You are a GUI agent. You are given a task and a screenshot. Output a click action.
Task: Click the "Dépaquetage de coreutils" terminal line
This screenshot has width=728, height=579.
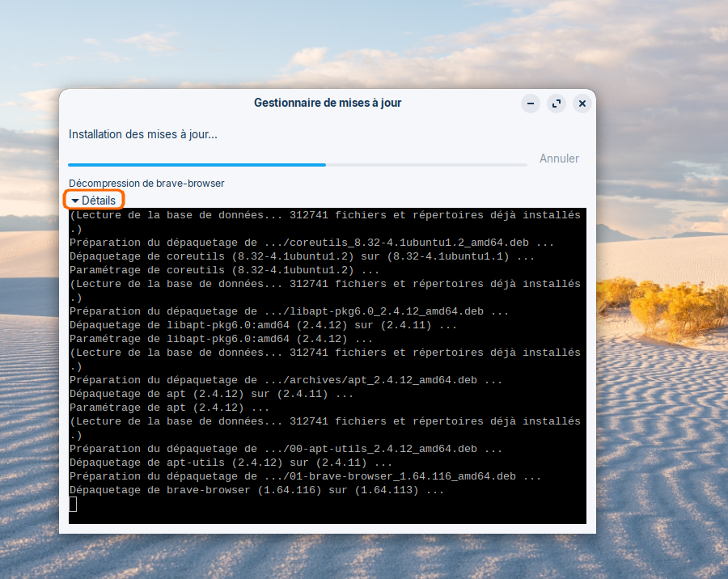point(302,256)
